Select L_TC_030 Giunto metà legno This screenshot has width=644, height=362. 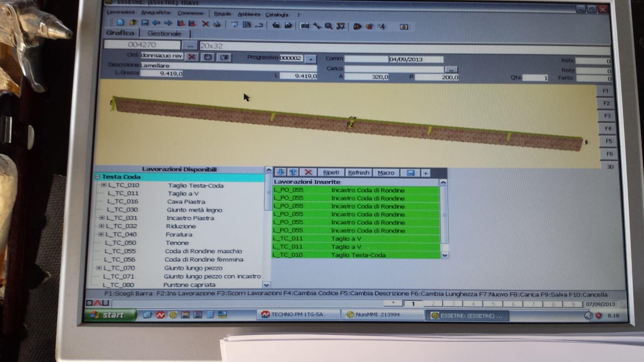pos(164,210)
